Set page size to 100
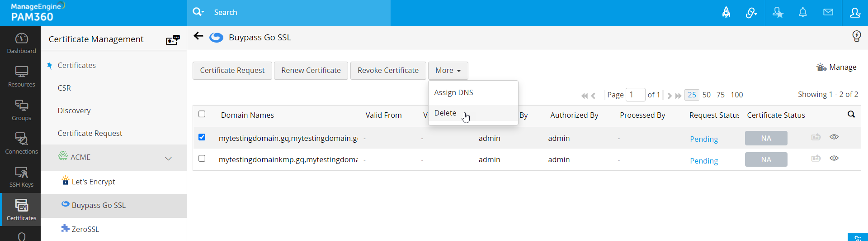Screen dimensions: 868x241 (737, 95)
